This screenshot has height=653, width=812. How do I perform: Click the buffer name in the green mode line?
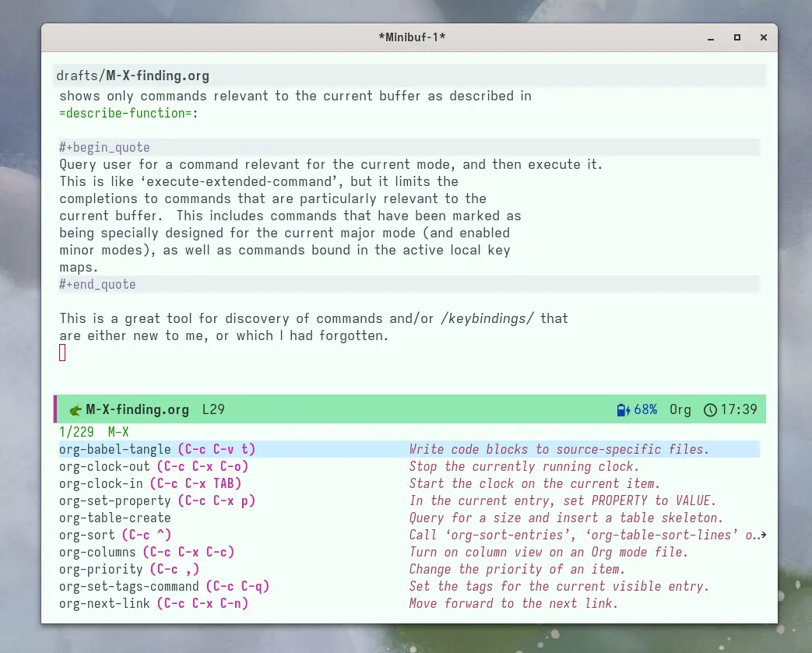pos(137,410)
